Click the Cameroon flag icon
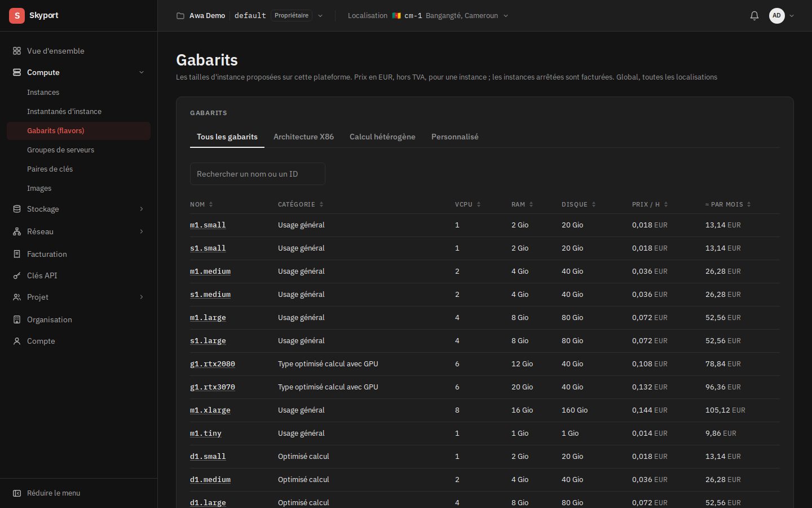The height and width of the screenshot is (508, 812). coord(396,16)
